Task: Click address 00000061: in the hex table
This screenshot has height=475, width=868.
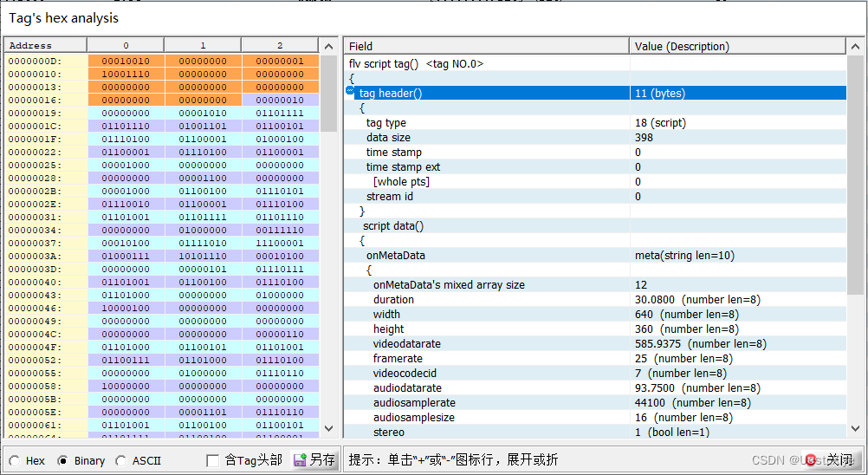Action: (36, 426)
